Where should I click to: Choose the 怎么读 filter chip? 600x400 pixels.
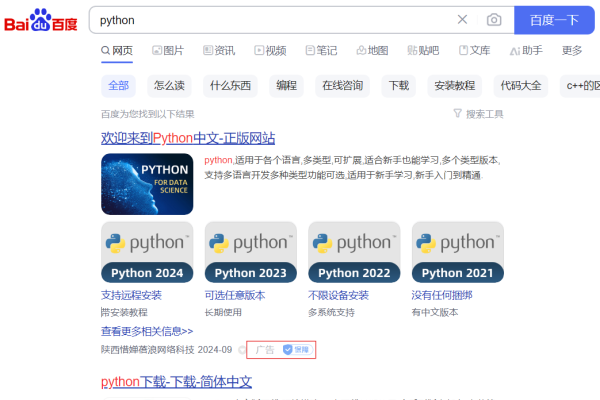click(x=169, y=86)
